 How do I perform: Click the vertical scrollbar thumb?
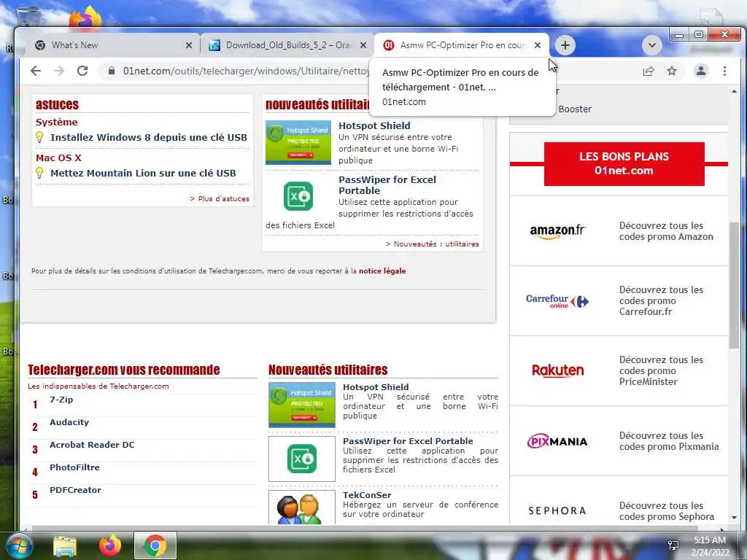coord(734,284)
